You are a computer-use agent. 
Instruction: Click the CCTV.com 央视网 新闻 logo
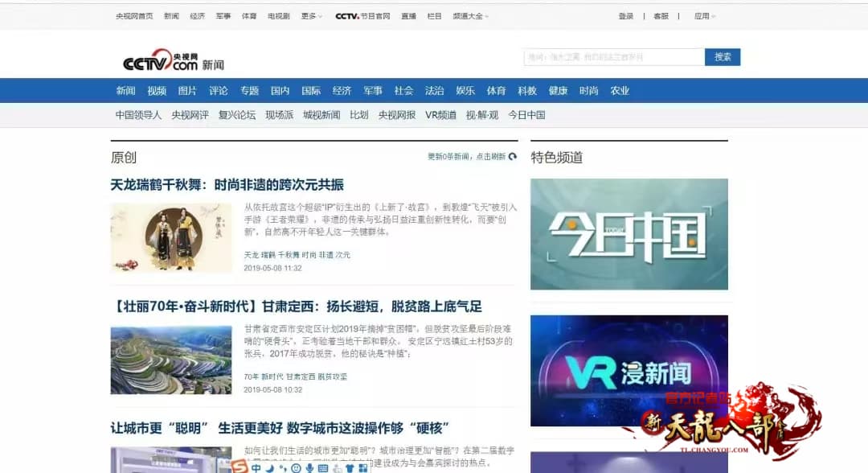click(x=174, y=60)
